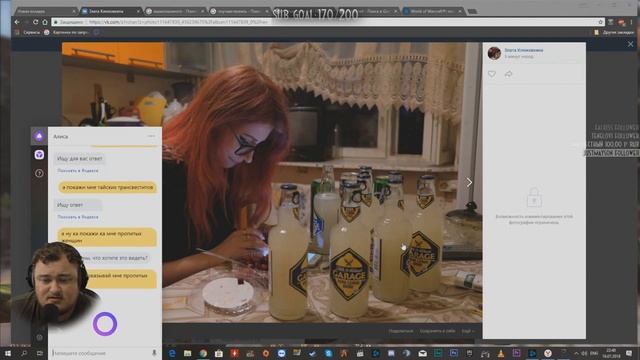Like the photo with the heart icon
Screen dimensions: 640x360
[492, 74]
